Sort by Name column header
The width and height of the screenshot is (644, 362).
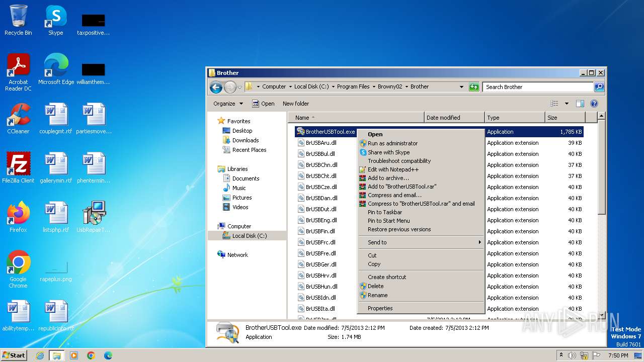pyautogui.click(x=356, y=118)
